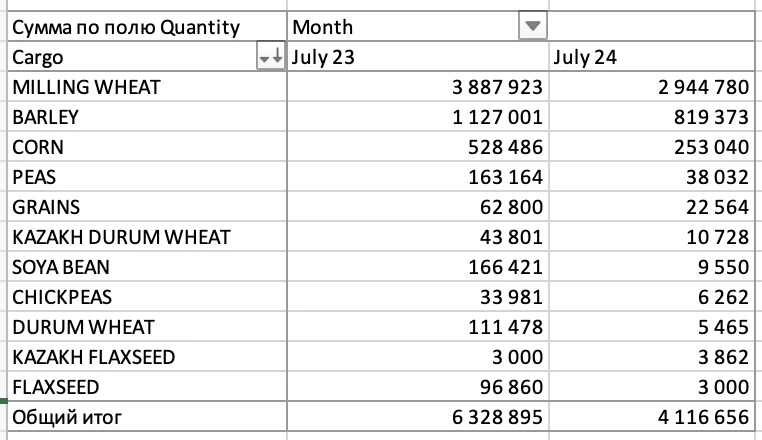Select the SOYA BEAN row label
The width and height of the screenshot is (762, 440).
pyautogui.click(x=61, y=268)
